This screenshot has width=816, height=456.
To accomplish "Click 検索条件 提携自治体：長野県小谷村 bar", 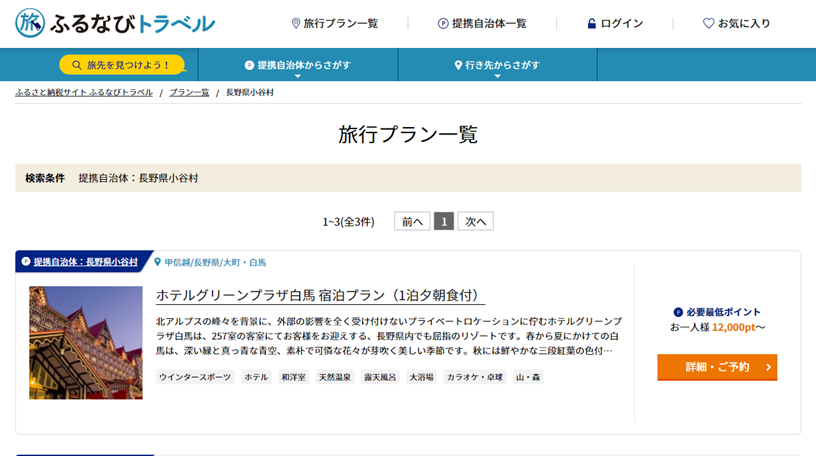I will pyautogui.click(x=408, y=178).
